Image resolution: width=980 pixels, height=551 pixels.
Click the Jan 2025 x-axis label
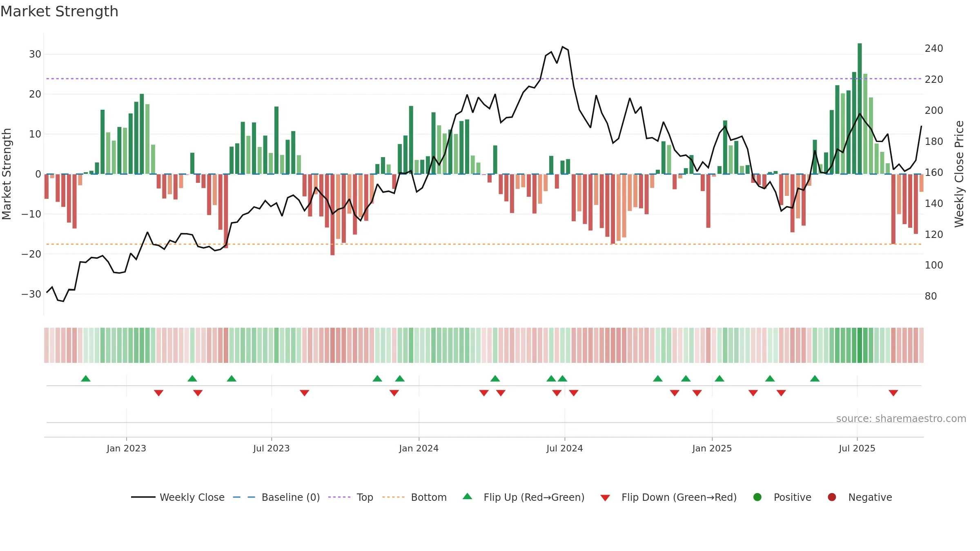[712, 448]
